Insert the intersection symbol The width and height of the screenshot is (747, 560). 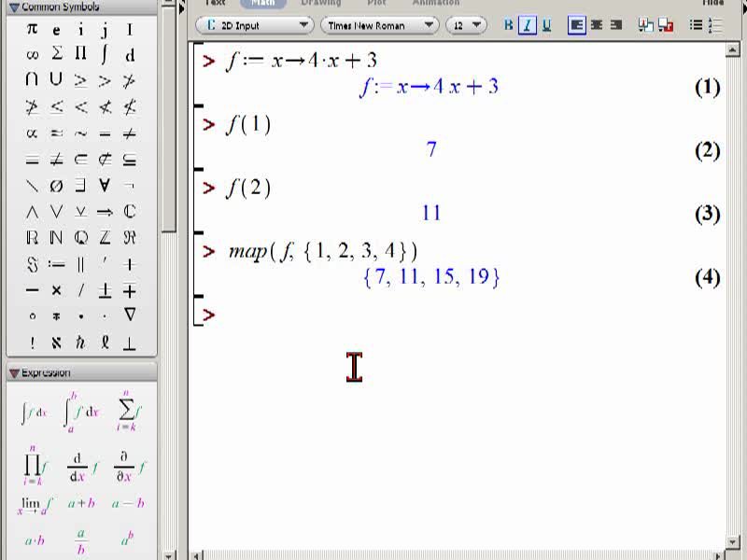[32, 78]
